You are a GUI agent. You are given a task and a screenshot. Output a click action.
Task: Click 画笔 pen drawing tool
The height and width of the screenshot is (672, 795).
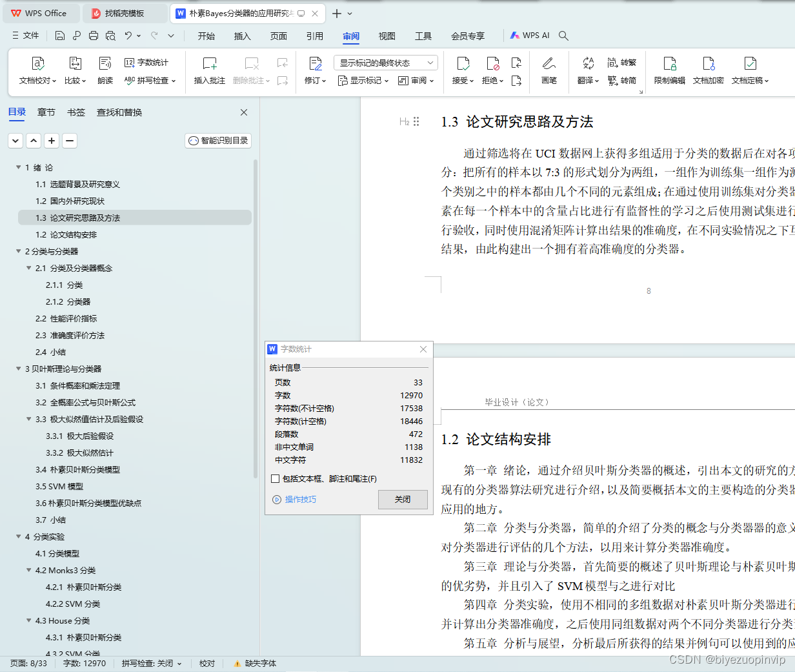(x=549, y=71)
